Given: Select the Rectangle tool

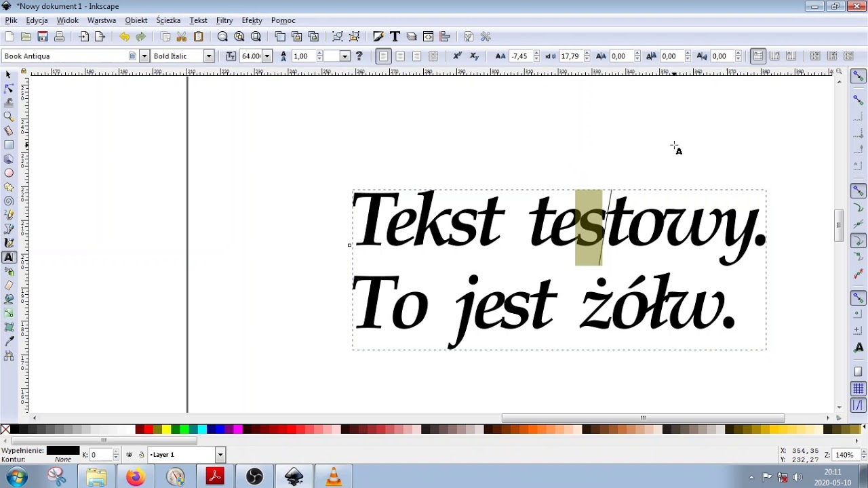Looking at the screenshot, I should [9, 144].
